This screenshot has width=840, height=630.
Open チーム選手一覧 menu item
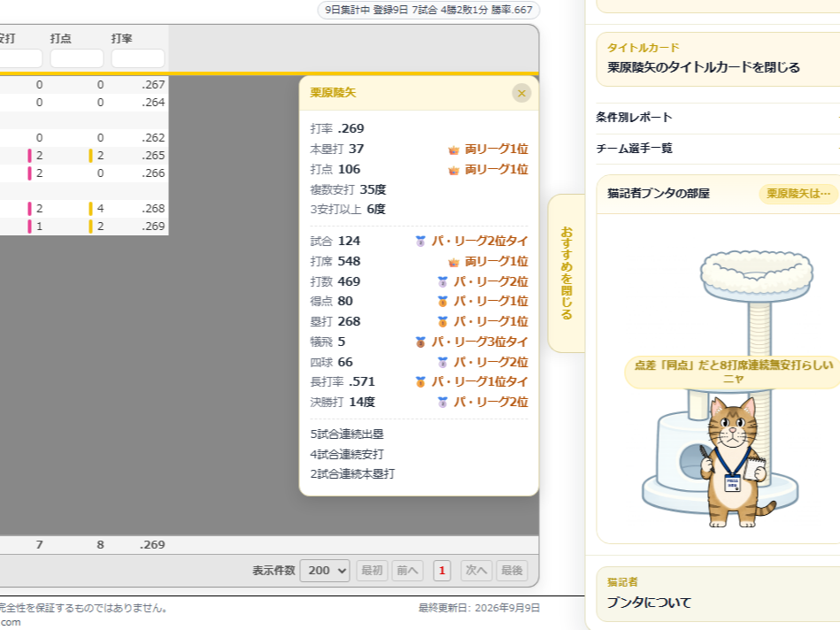718,149
